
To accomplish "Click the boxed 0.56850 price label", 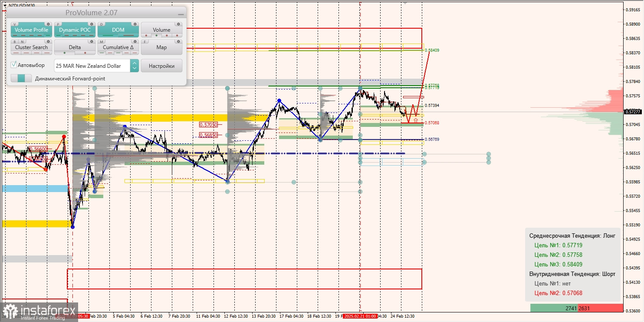I will click(x=208, y=135).
